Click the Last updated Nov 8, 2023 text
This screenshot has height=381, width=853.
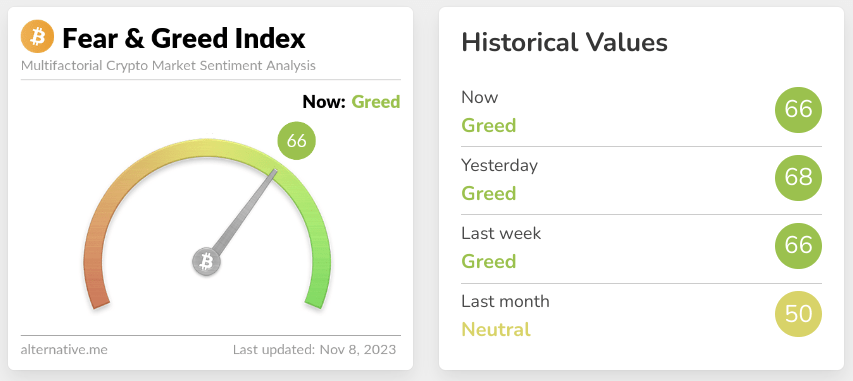coord(314,349)
